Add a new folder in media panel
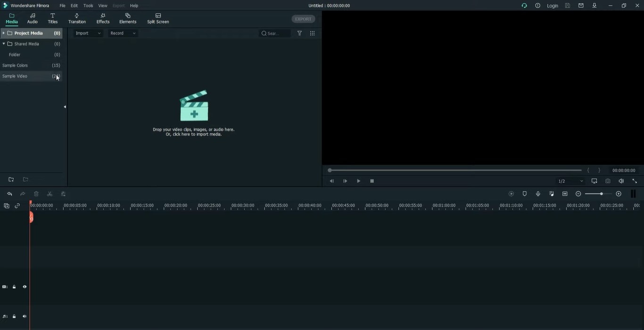Screen dimensions: 644x330 (x=11, y=179)
